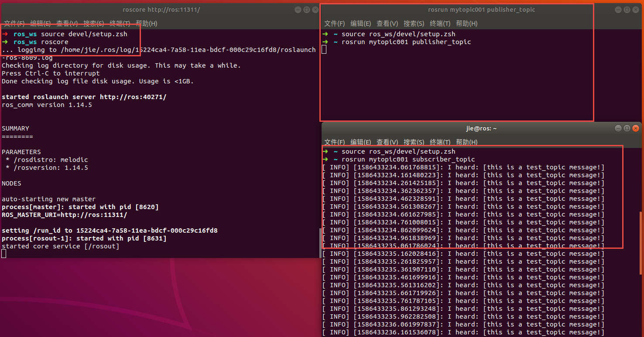
Task: Open 终端(T) menu in jie@ros terminal
Action: [x=440, y=142]
